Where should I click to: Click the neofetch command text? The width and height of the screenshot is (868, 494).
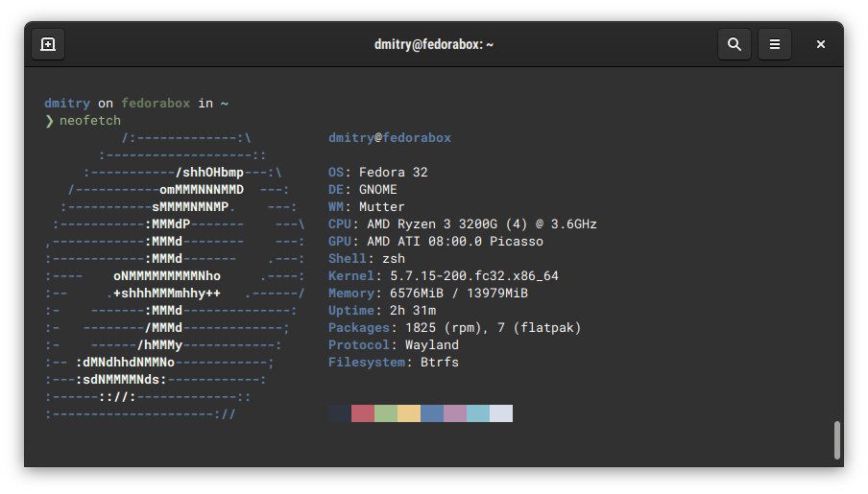[90, 121]
